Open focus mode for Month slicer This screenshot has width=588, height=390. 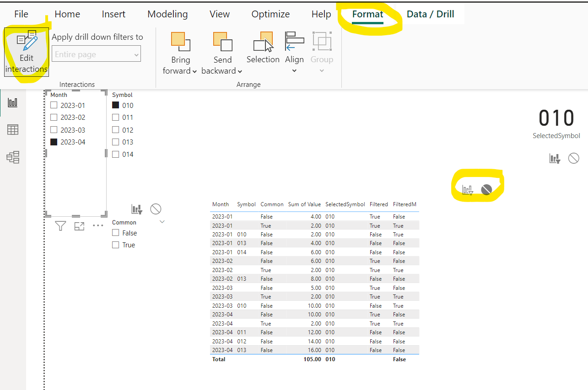(79, 226)
